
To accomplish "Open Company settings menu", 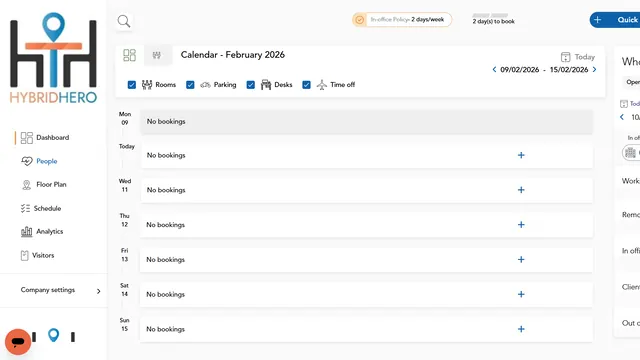I will pos(48,290).
